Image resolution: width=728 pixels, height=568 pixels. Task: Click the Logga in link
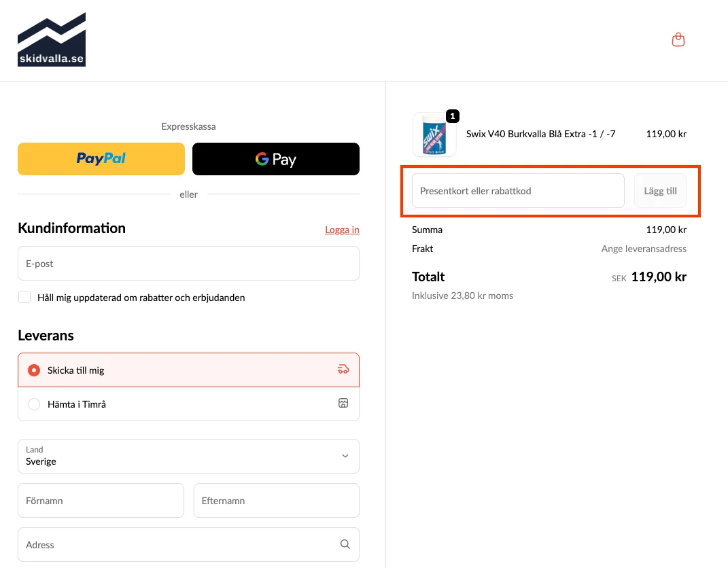342,230
